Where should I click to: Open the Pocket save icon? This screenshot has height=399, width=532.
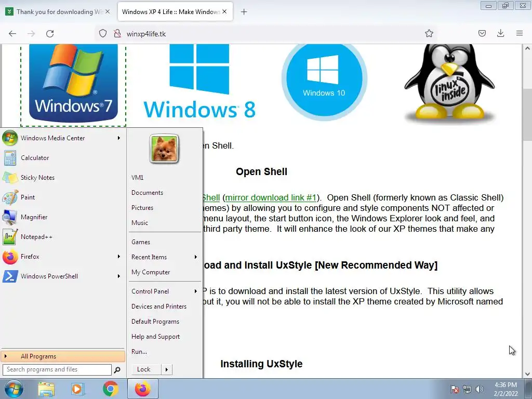pos(482,33)
